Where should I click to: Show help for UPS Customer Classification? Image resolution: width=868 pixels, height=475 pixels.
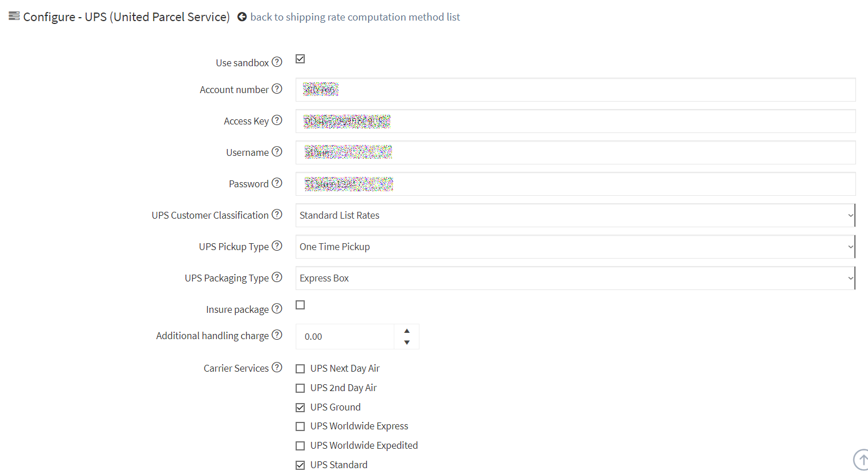coord(277,214)
